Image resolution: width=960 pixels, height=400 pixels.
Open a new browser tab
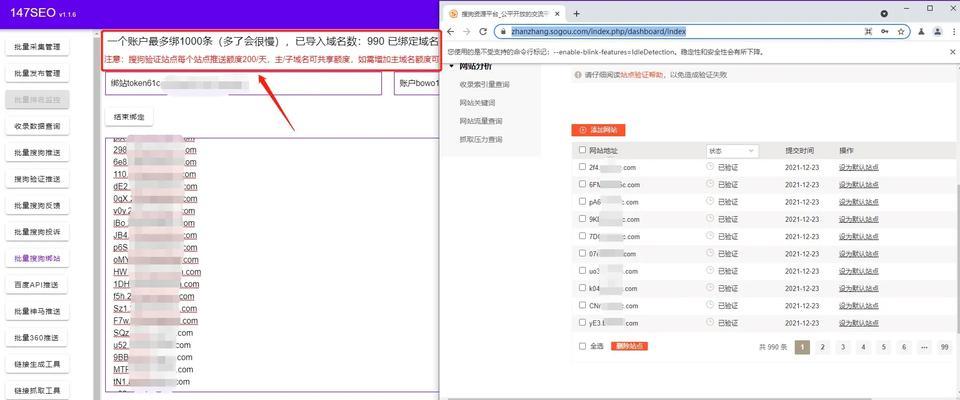576,13
